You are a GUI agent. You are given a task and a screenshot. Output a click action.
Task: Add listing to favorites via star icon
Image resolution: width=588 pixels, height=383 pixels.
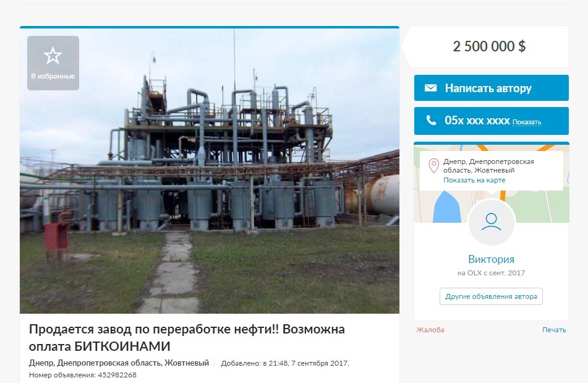(53, 56)
